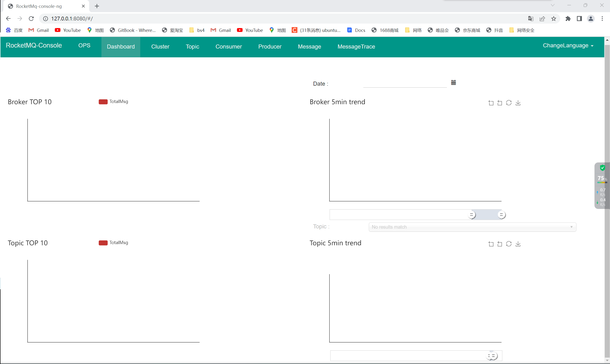Open the Date calendar picker icon
This screenshot has width=610, height=364.
point(453,83)
